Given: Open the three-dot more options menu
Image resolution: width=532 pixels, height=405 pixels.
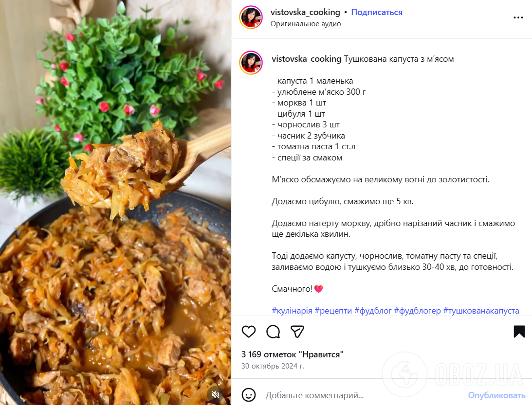Looking at the screenshot, I should pos(518,18).
